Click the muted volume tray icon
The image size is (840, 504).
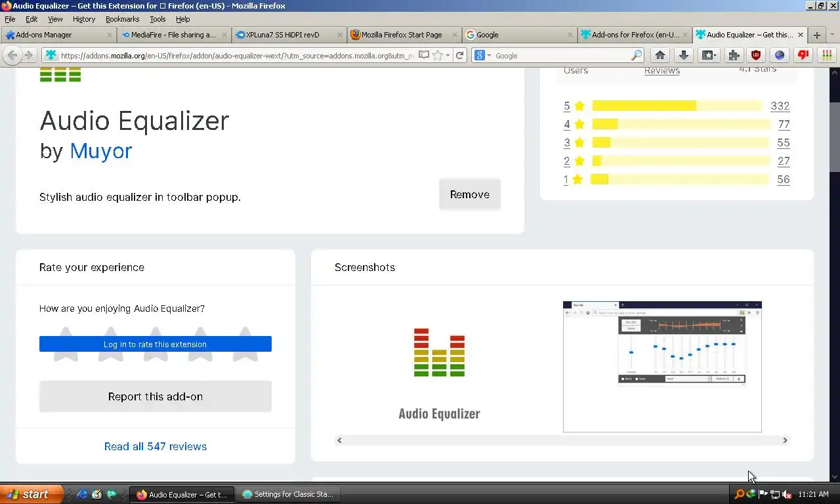786,494
